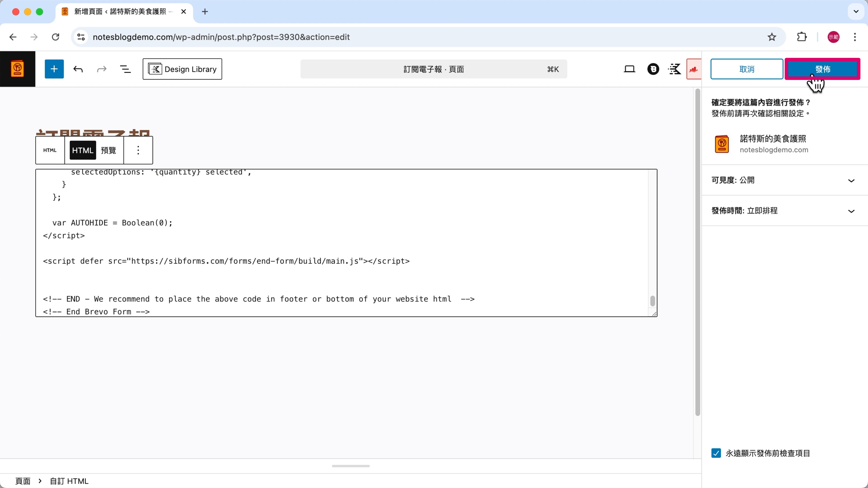Undo the last editor change

[x=78, y=69]
